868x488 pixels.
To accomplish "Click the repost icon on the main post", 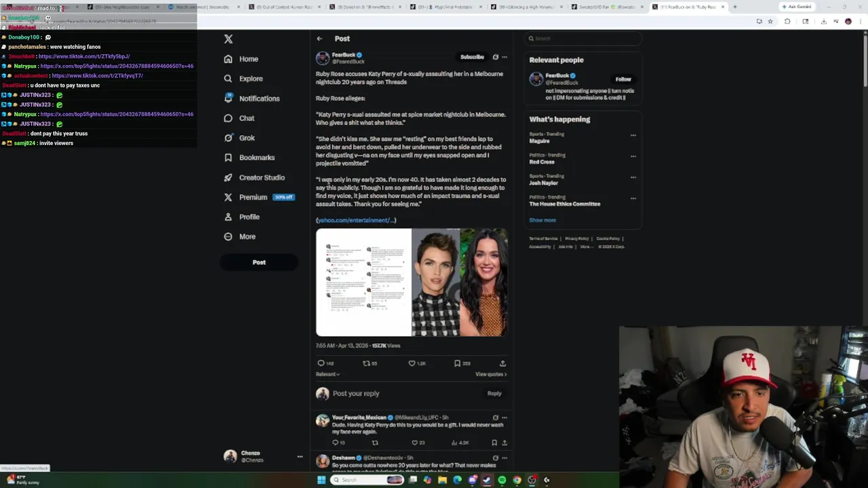I will coord(367,363).
